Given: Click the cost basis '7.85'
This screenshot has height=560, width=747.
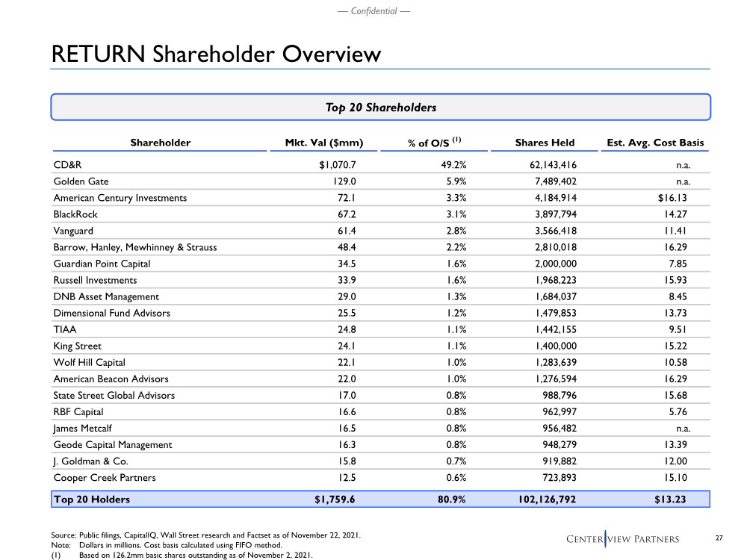Looking at the screenshot, I should click(x=678, y=264).
